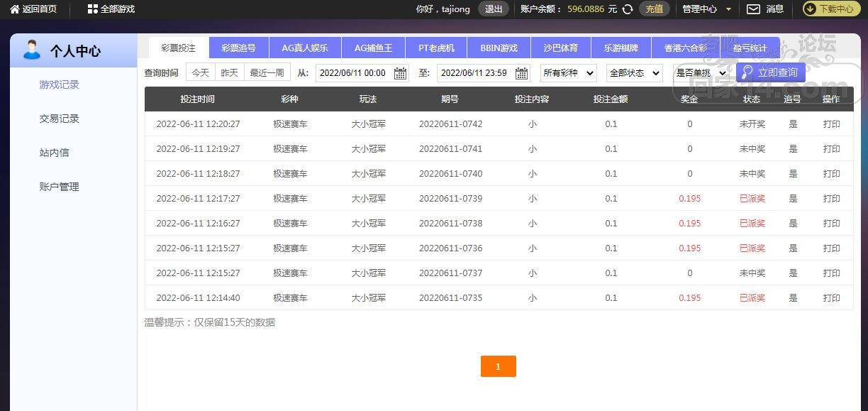Expand the 所有彩种 dropdown
Screen dimensions: 868x411
point(568,73)
